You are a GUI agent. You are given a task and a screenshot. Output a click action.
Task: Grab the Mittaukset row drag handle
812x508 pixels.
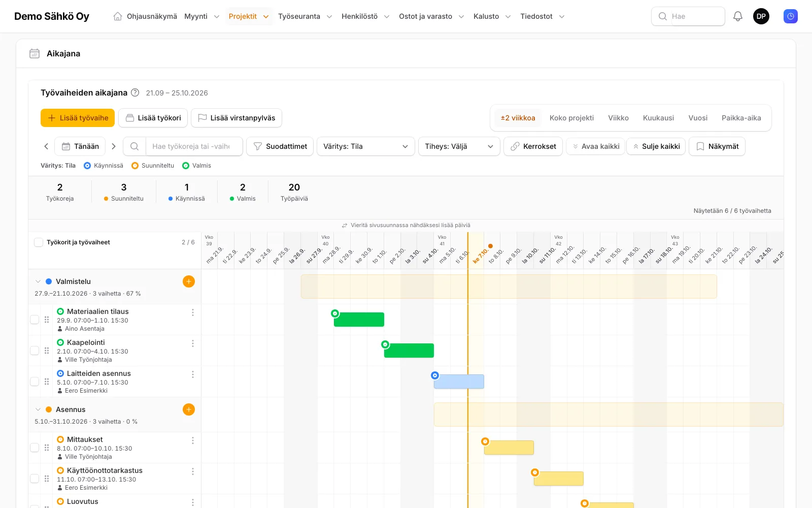(x=47, y=448)
